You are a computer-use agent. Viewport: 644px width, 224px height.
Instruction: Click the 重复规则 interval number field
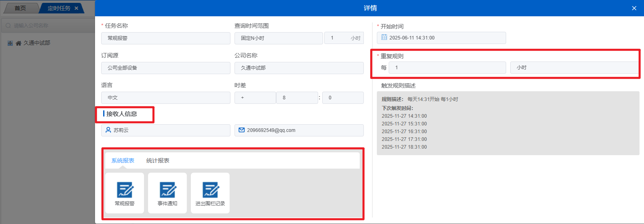coord(447,68)
